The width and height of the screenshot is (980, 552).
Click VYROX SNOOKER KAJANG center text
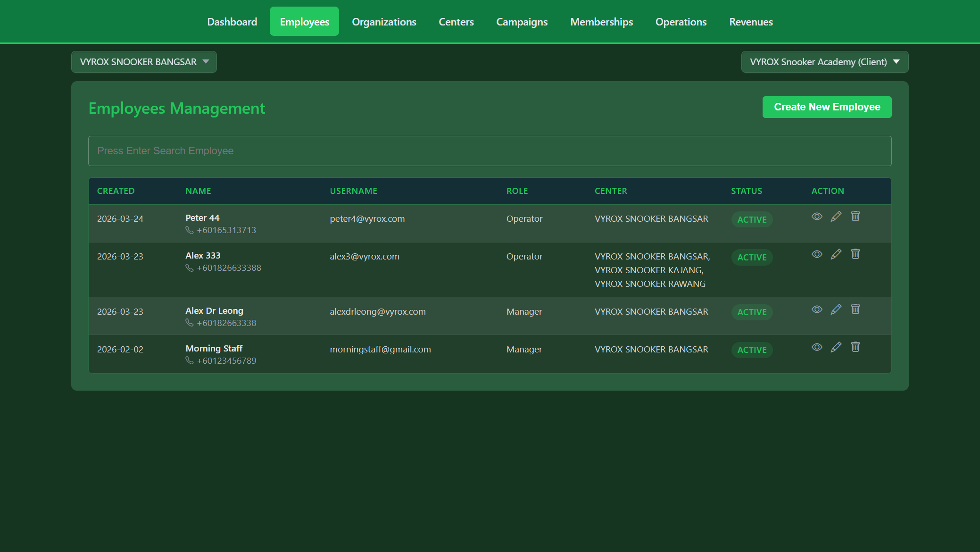[x=649, y=270]
